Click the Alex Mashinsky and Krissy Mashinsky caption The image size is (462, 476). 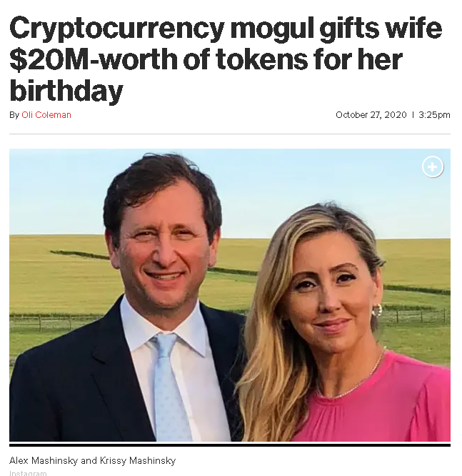(93, 460)
